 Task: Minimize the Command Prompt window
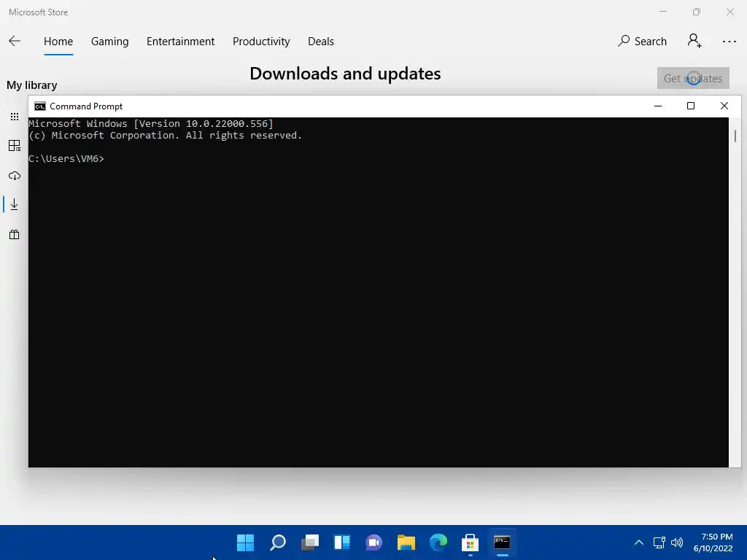click(658, 106)
